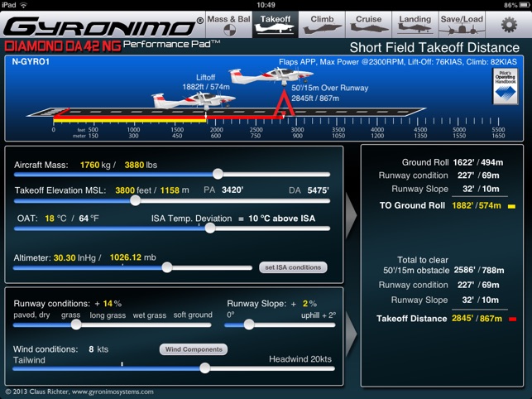This screenshot has width=532, height=399.
Task: Tap the iPad battery 86% indicator
Action: pyautogui.click(x=515, y=5)
